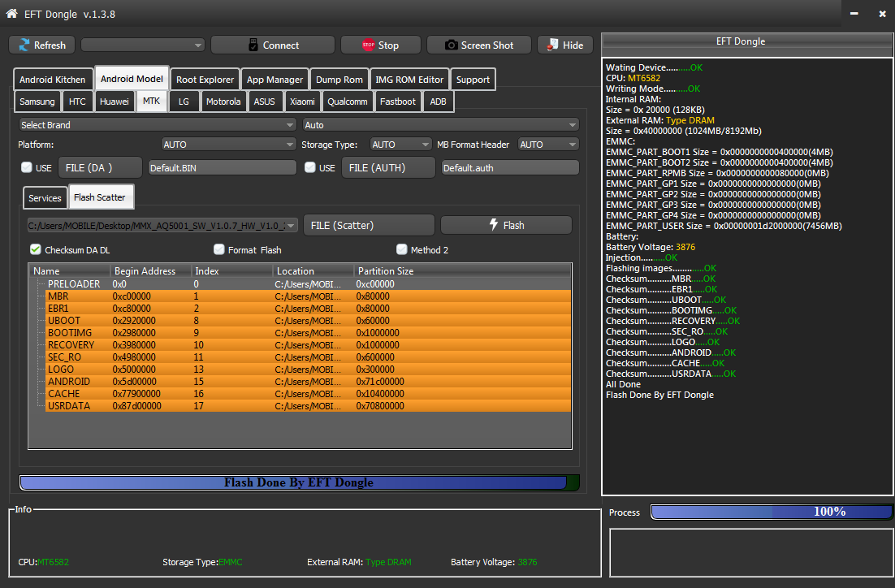Browse with the FILE (Scatter) button
This screenshot has width=895, height=588.
click(369, 225)
